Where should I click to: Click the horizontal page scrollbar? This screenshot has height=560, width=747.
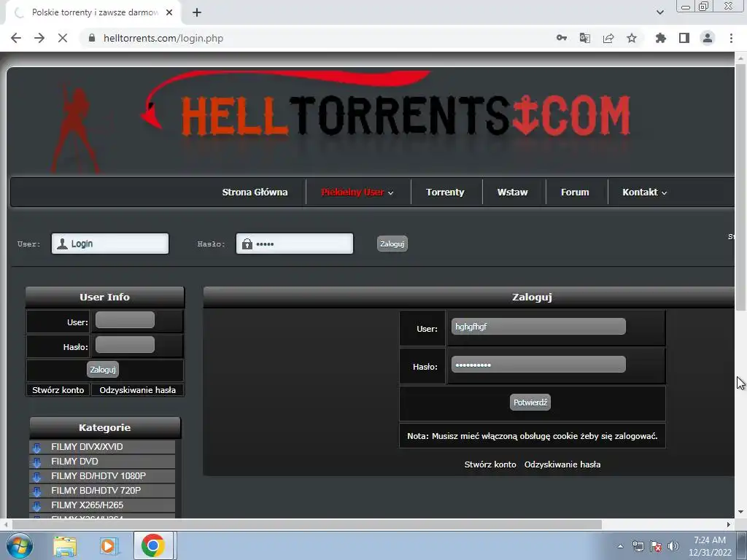[x=307, y=524]
